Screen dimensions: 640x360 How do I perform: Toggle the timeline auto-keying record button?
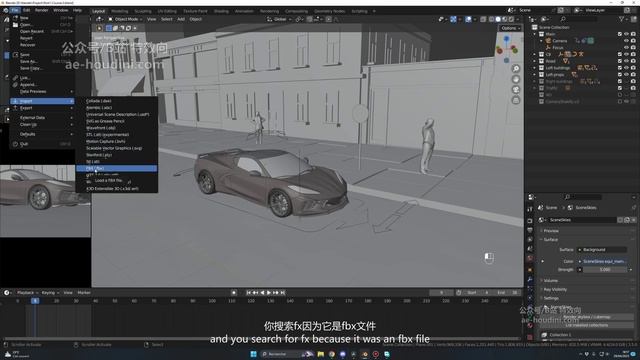tap(234, 293)
